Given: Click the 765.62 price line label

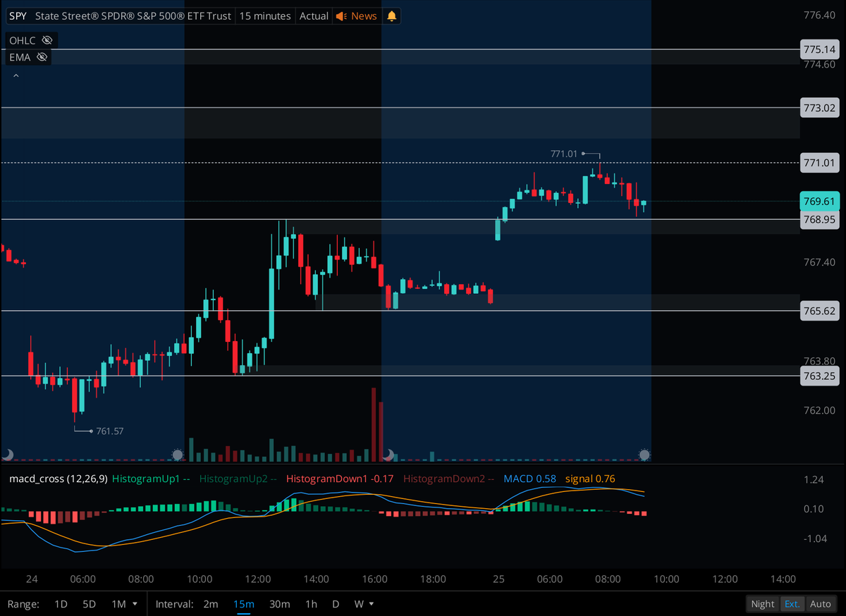Looking at the screenshot, I should pyautogui.click(x=819, y=311).
